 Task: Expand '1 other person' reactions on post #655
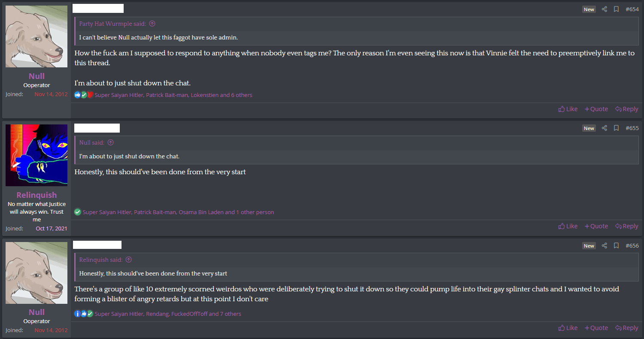255,212
